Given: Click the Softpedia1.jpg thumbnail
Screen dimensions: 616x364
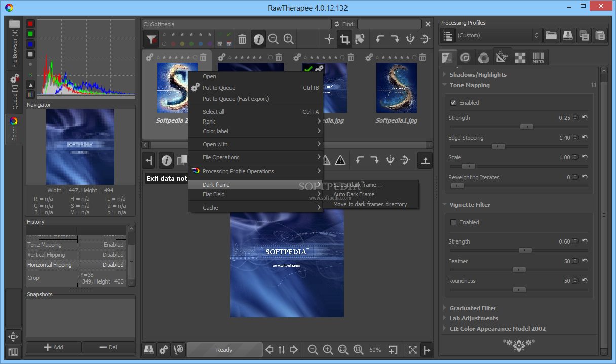Looking at the screenshot, I should point(396,88).
